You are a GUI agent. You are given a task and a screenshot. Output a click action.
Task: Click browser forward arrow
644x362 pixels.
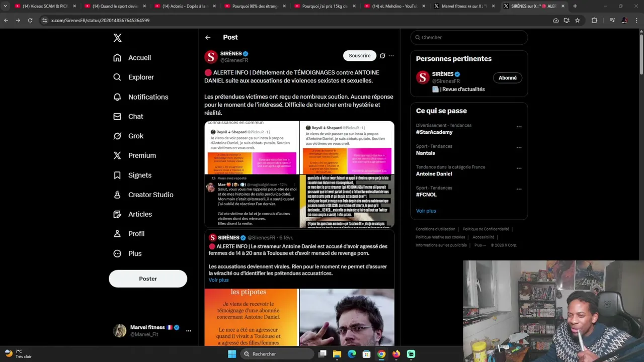[18, 20]
